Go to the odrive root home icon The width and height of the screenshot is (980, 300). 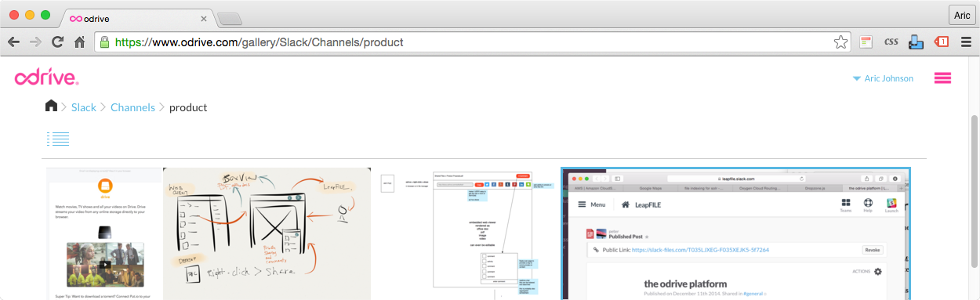[52, 107]
